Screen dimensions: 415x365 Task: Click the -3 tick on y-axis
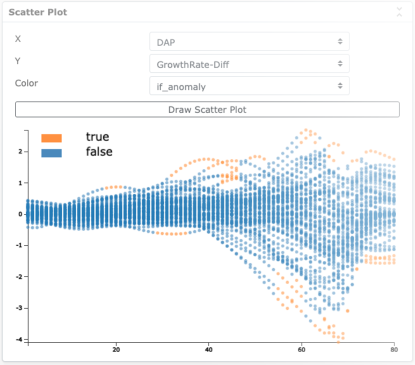(x=19, y=308)
